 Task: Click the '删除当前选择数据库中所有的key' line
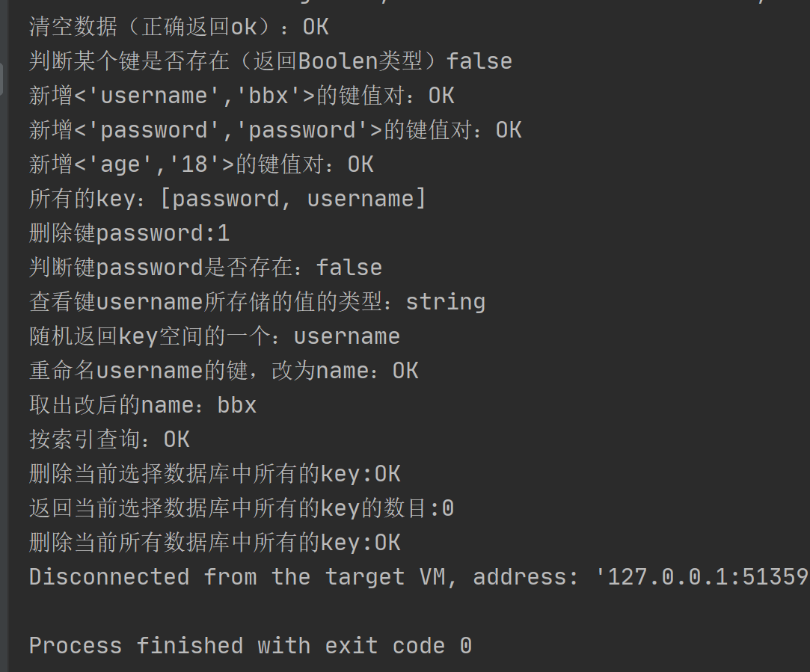(214, 474)
